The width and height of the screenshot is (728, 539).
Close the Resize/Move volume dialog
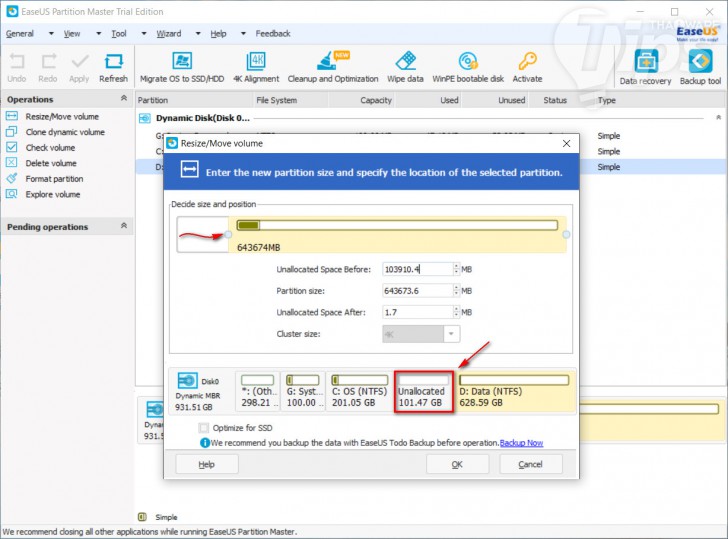pyautogui.click(x=566, y=143)
